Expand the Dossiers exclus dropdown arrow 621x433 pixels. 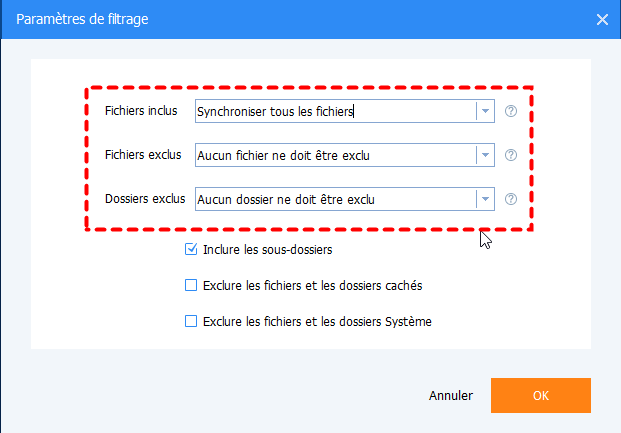[485, 199]
